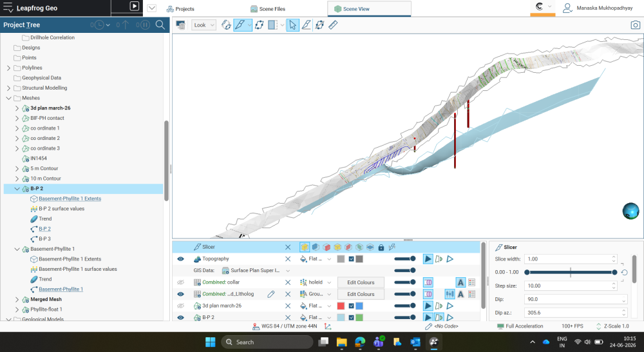Click the outline triangle icon on 3d plan march-26 row

[450, 306]
